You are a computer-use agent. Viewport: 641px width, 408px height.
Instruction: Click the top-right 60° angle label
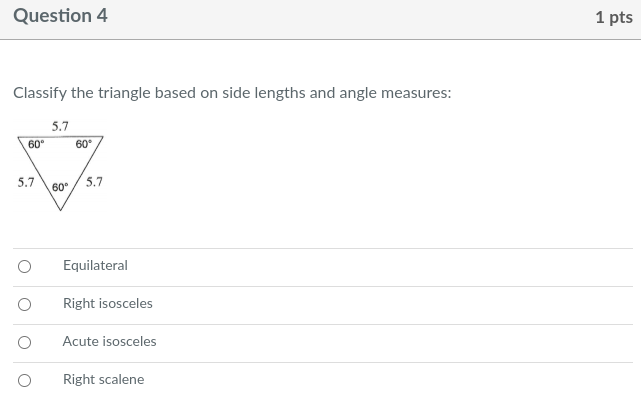click(83, 144)
